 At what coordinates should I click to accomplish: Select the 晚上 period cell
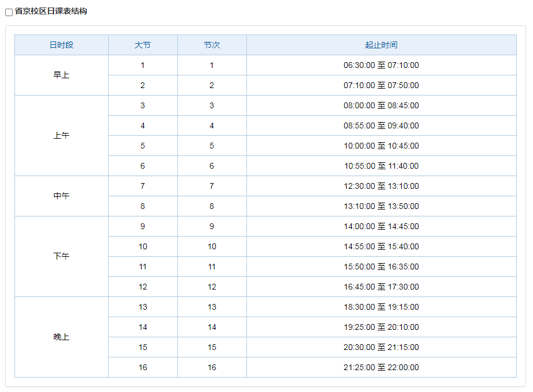tap(62, 337)
